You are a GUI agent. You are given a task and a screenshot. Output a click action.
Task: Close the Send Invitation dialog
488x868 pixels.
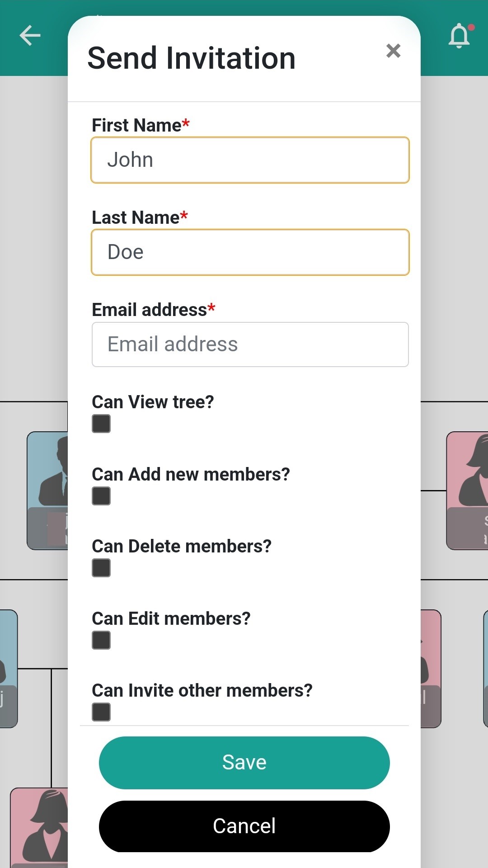393,51
